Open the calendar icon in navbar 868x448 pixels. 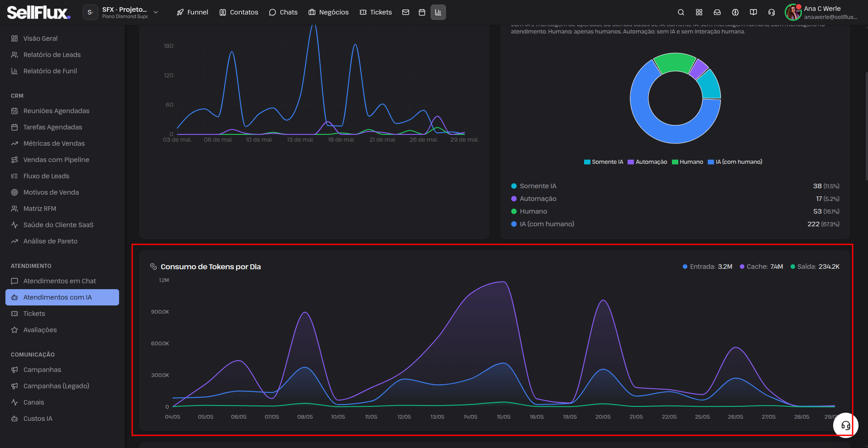[422, 12]
